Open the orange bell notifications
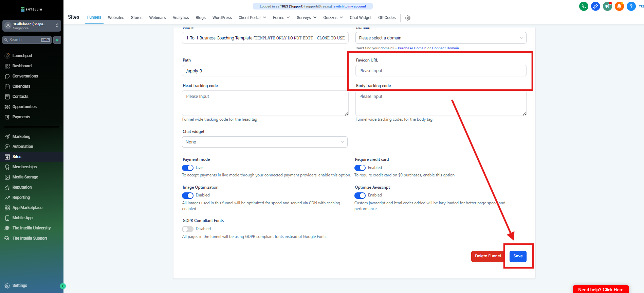 coord(619,6)
